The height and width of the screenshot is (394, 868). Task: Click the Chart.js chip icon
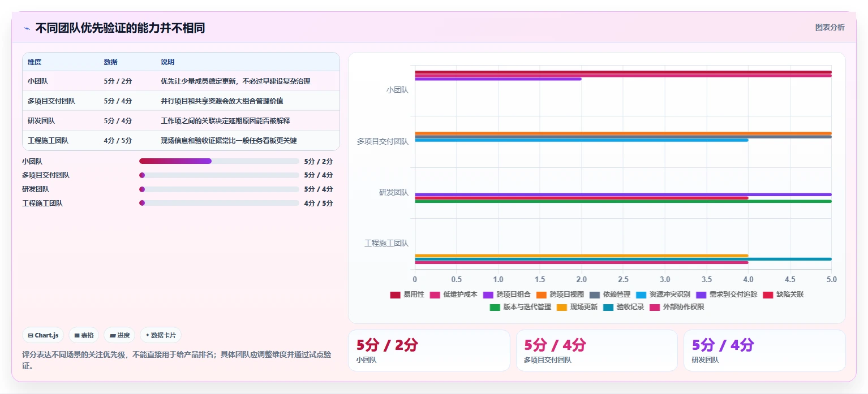pos(31,335)
